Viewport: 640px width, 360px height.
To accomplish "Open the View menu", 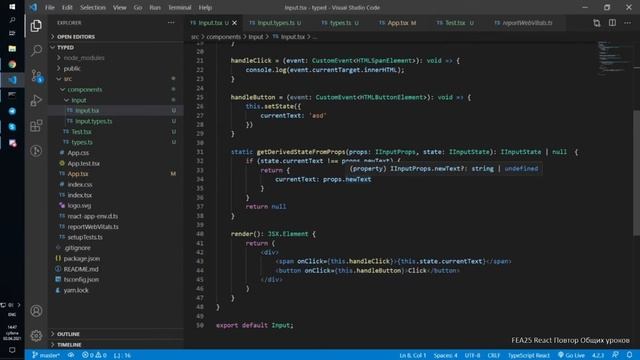I will (120, 7).
